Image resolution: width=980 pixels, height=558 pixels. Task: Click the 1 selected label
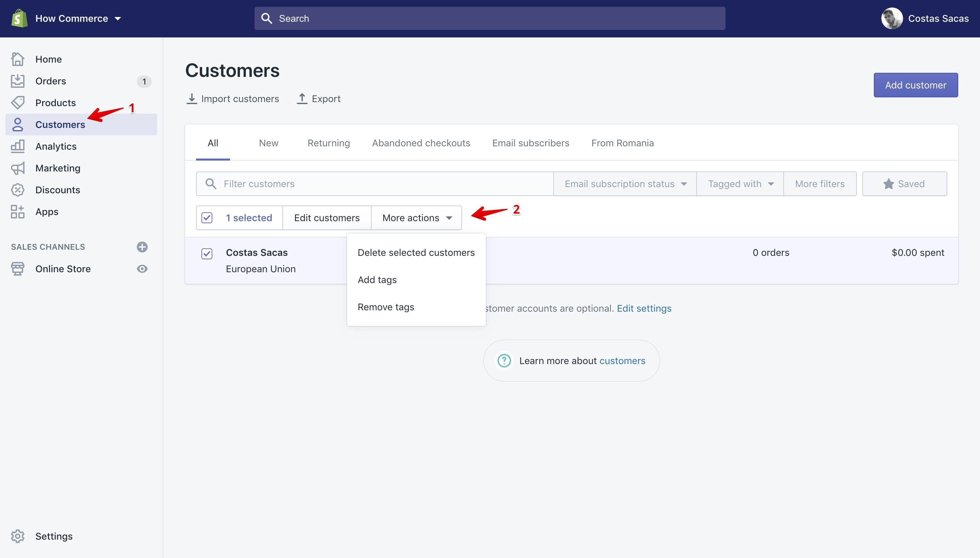coord(249,218)
